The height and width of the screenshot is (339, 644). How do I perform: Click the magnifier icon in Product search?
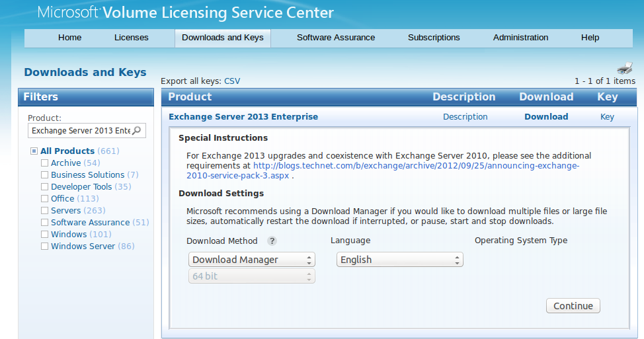pos(137,130)
